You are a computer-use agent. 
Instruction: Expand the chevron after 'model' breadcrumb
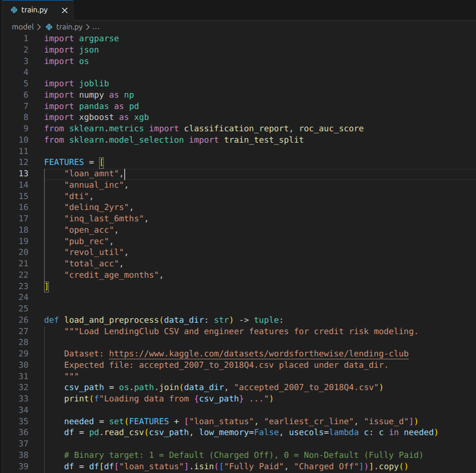coord(39,27)
